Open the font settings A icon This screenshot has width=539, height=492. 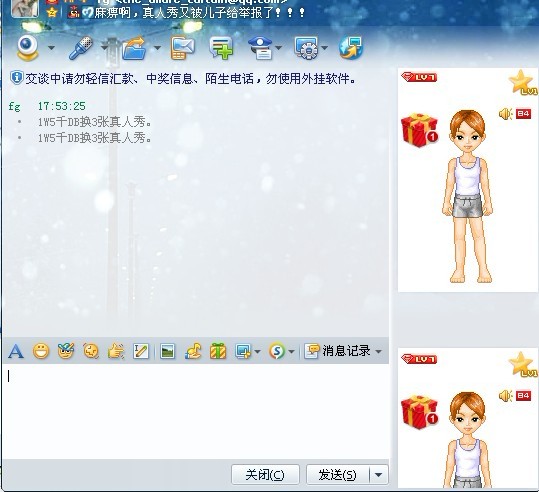(x=16, y=351)
